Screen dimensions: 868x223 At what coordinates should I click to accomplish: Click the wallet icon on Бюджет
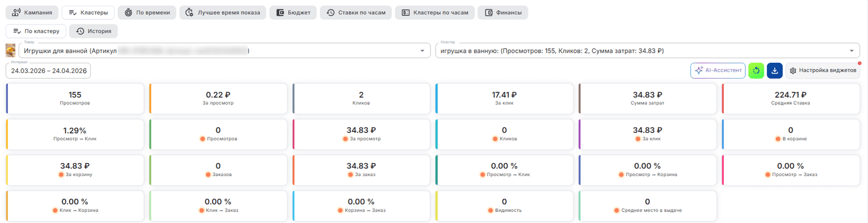click(281, 12)
